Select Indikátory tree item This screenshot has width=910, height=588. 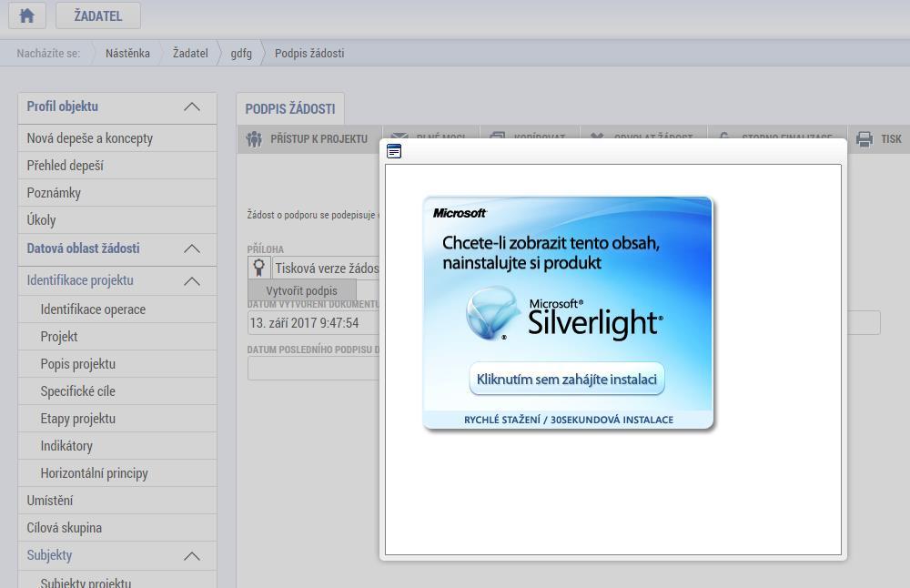click(117, 446)
